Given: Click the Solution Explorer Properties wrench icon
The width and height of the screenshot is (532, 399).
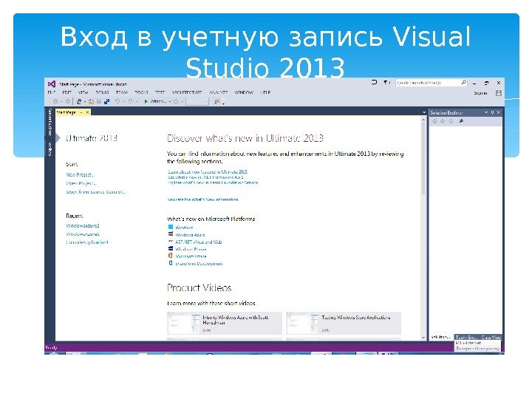Looking at the screenshot, I should pyautogui.click(x=461, y=121).
